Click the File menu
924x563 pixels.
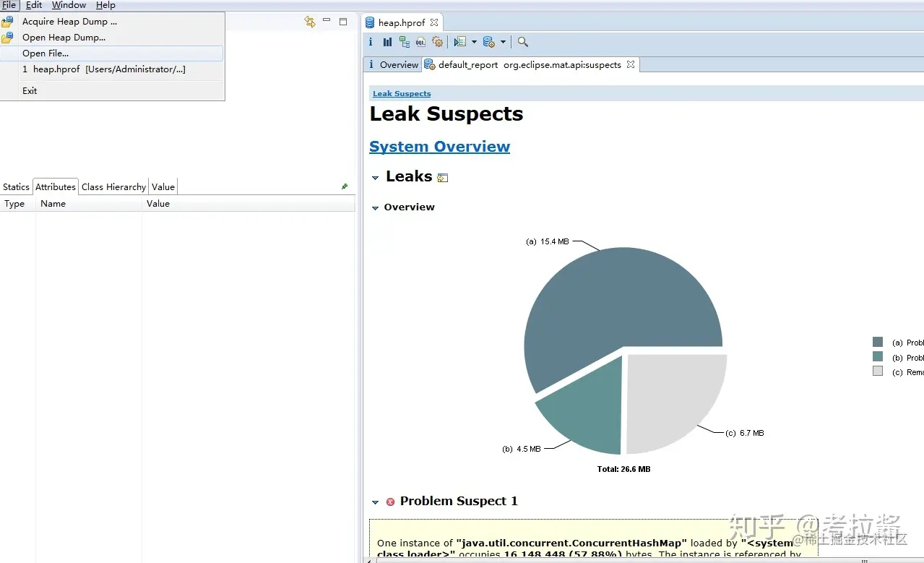click(9, 5)
